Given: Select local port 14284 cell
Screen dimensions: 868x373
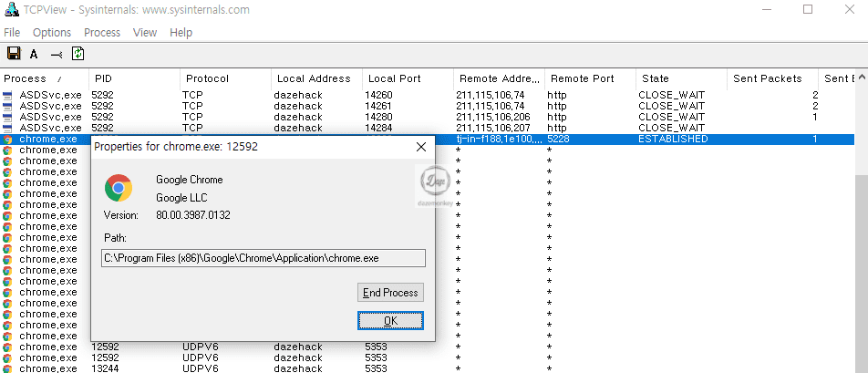Looking at the screenshot, I should pos(378,128).
